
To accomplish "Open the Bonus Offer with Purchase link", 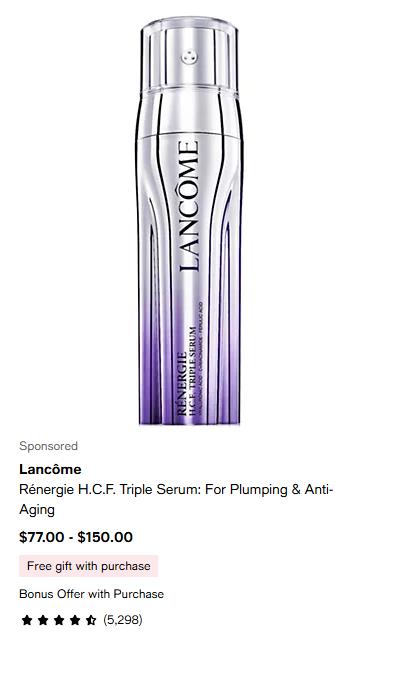I will tap(91, 594).
